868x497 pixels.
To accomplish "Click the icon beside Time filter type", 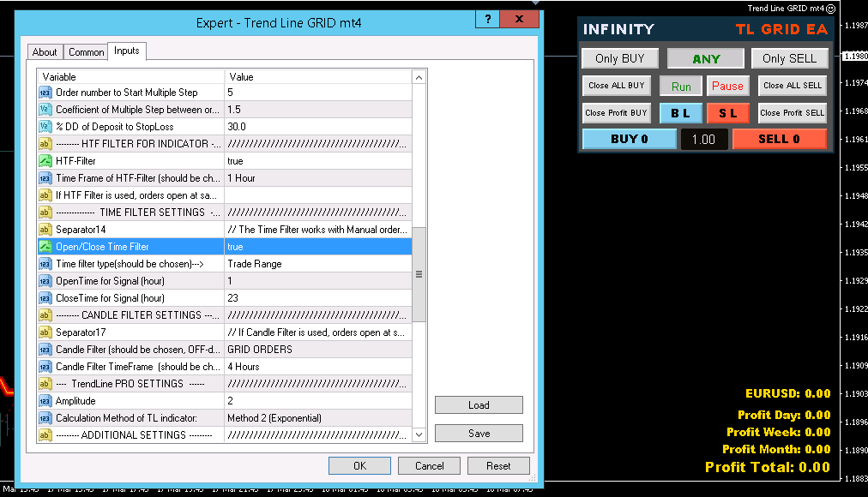I will tap(45, 264).
